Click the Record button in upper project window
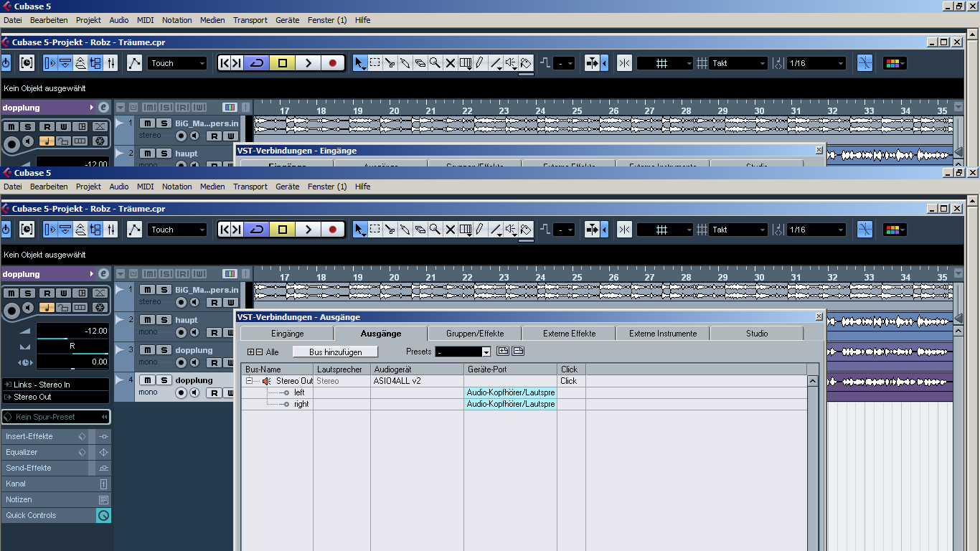The width and height of the screenshot is (980, 551). click(x=332, y=63)
